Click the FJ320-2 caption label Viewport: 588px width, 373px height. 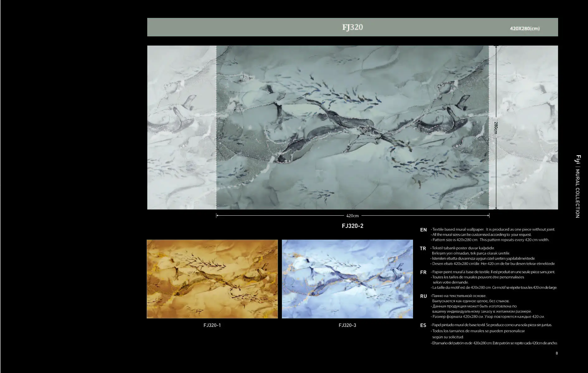pos(352,226)
